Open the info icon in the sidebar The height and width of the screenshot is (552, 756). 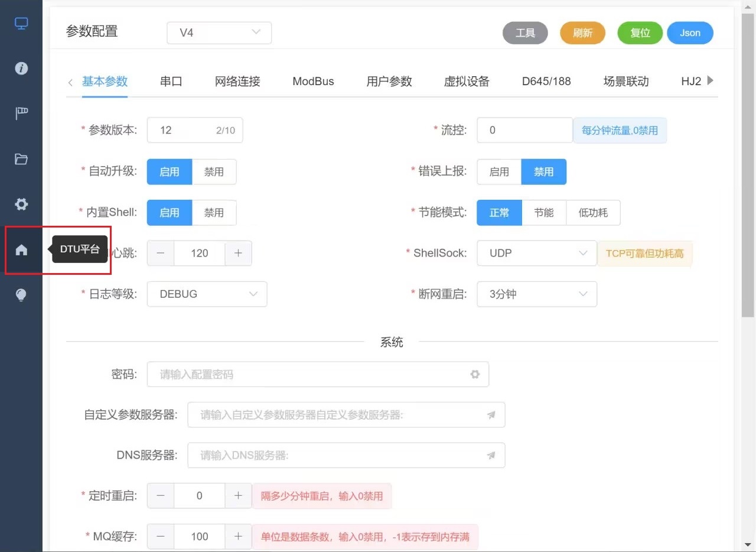[21, 69]
